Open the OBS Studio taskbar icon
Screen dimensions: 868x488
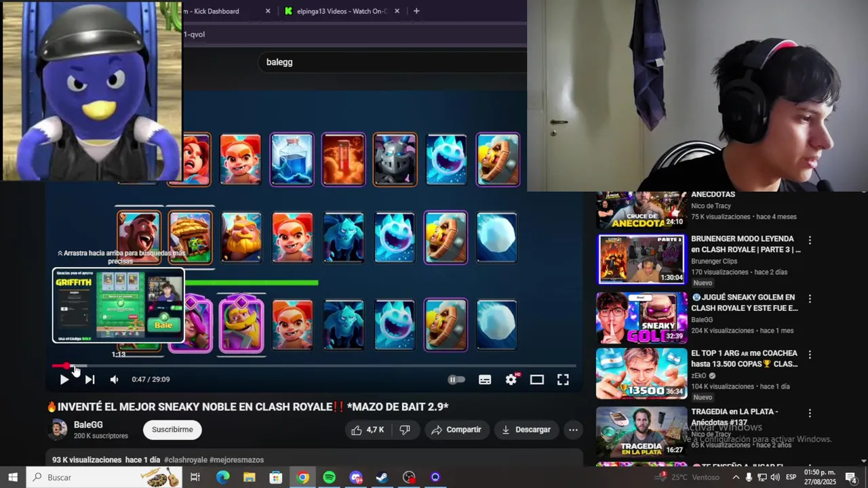click(x=409, y=477)
